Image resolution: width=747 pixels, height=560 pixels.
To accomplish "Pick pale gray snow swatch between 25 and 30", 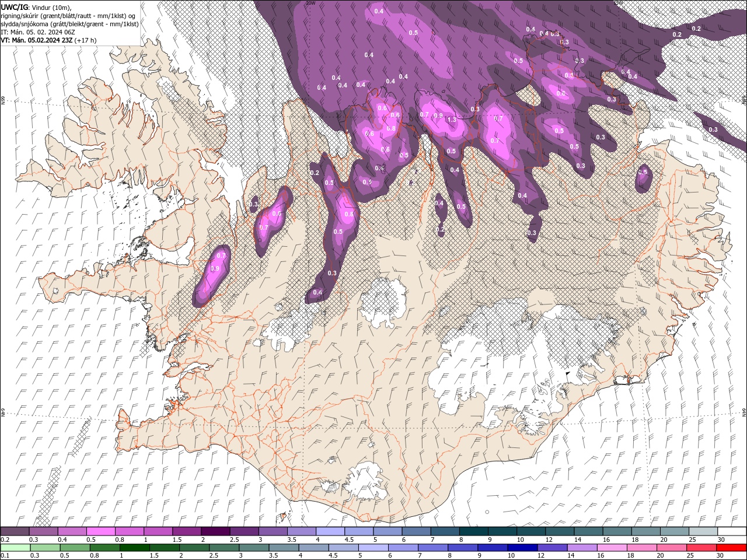I will pyautogui.click(x=704, y=531).
